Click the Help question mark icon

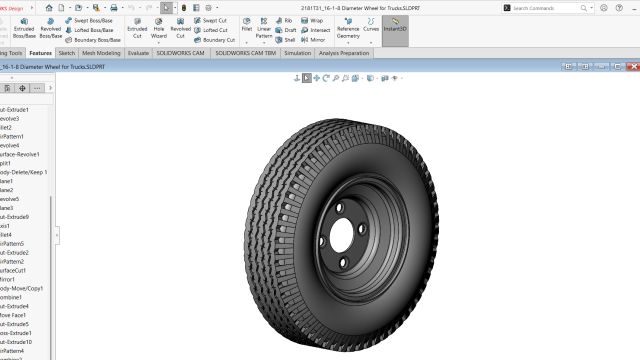[x=619, y=8]
